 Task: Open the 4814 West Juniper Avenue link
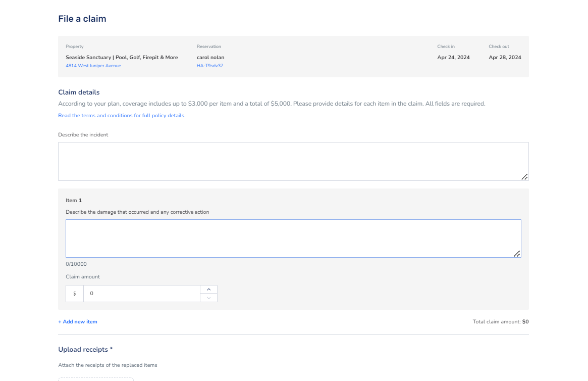click(93, 66)
